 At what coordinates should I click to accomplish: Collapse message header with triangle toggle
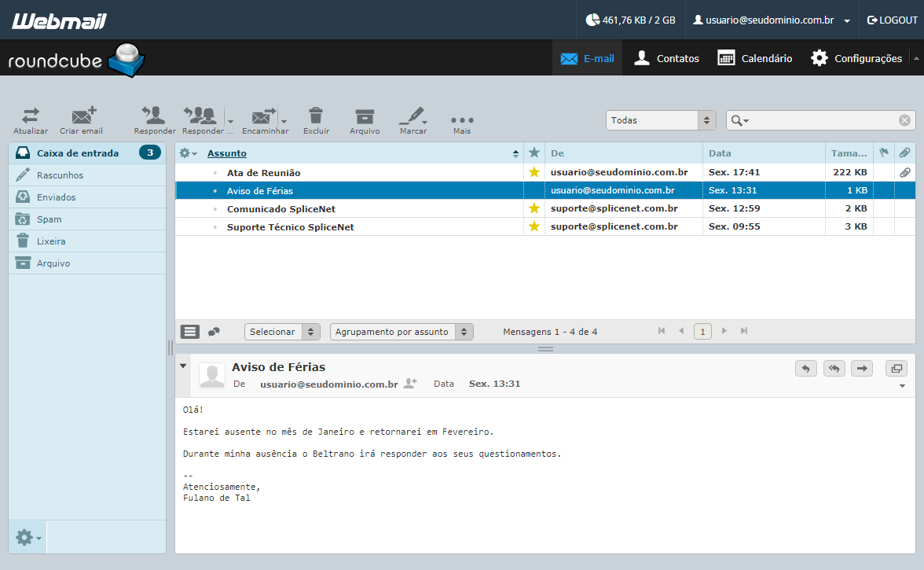pos(183,366)
